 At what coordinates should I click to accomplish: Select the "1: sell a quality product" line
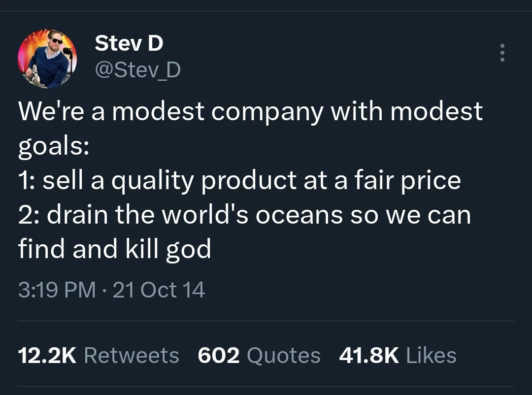[239, 180]
